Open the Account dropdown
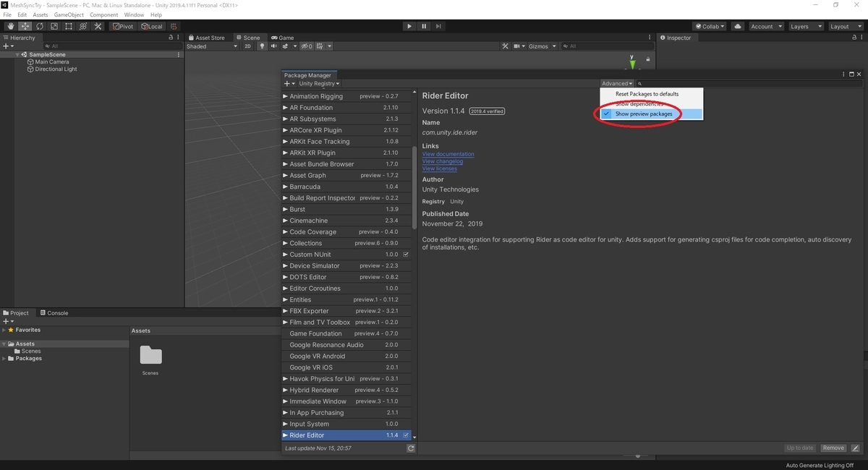This screenshot has height=470, width=868. pos(765,26)
